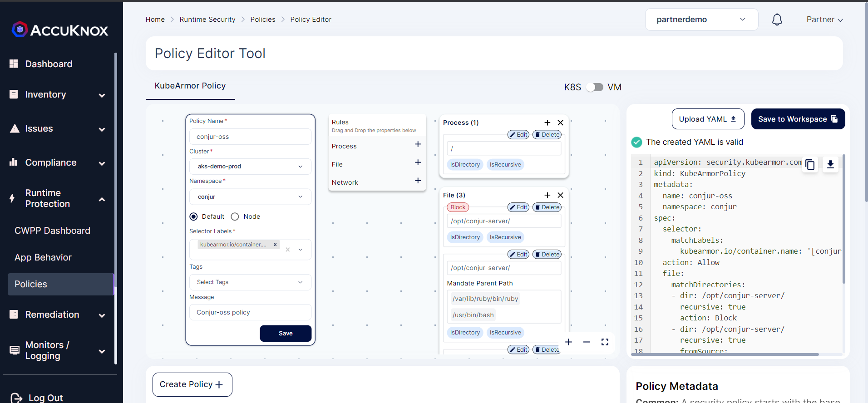Switch the K8S/VM toggle
868x403 pixels.
point(594,87)
